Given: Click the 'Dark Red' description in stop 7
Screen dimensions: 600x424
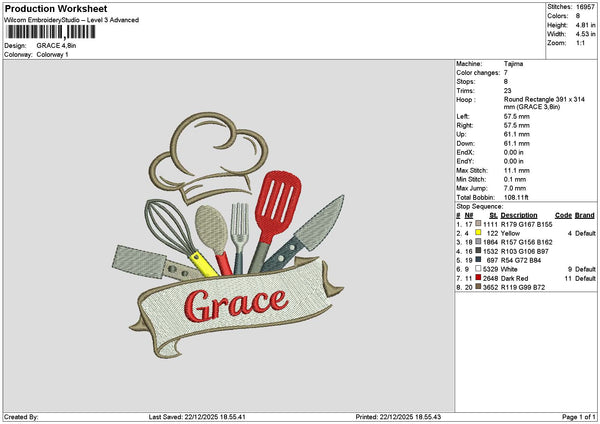Looking at the screenshot, I should point(514,278).
